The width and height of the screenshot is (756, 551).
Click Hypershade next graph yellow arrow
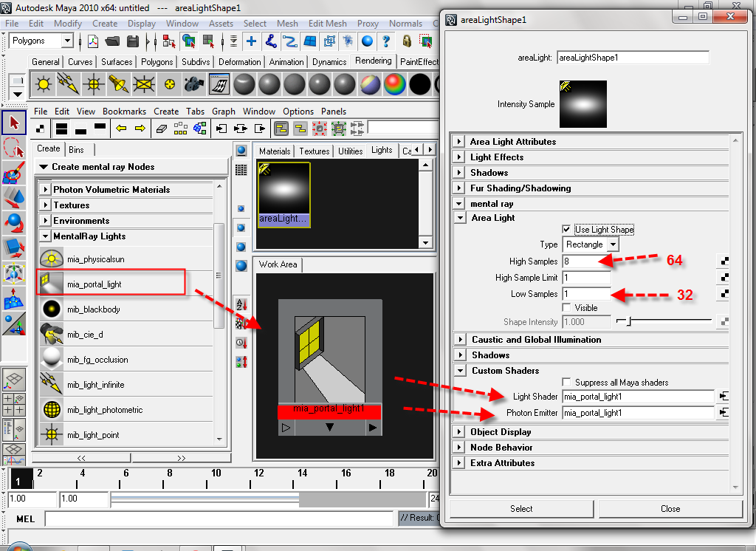click(140, 129)
